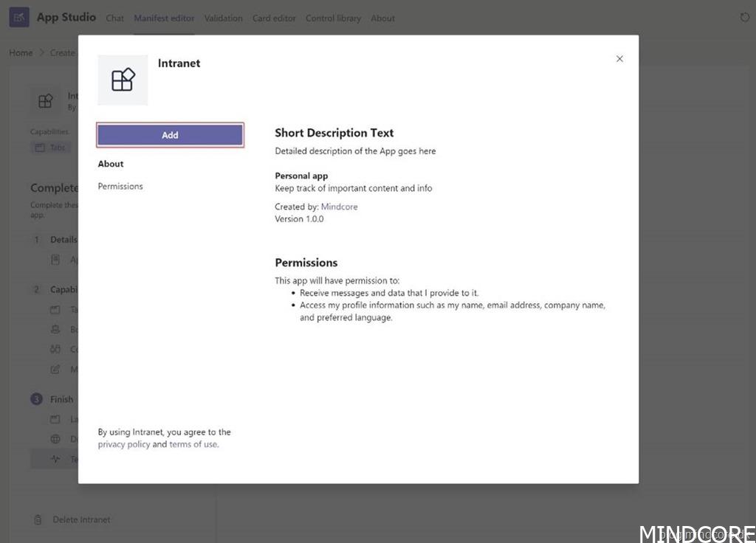This screenshot has width=756, height=543.
Task: Open the Permissions section in dialog
Action: (x=120, y=187)
